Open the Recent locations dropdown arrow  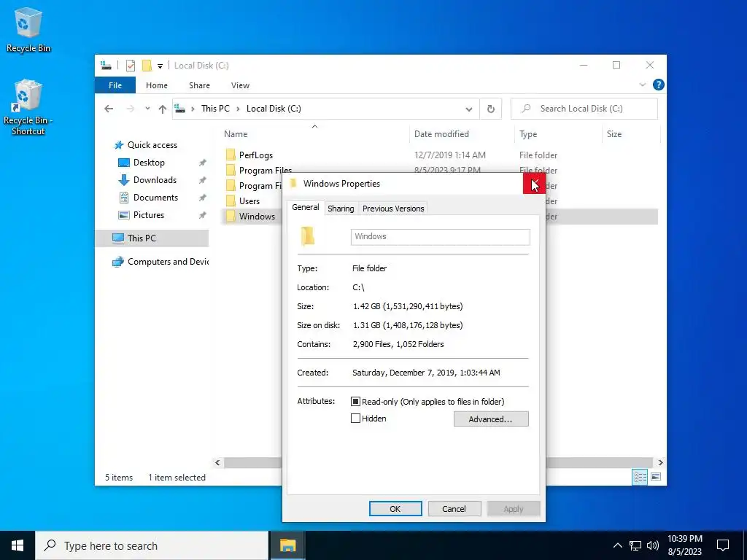(x=147, y=109)
